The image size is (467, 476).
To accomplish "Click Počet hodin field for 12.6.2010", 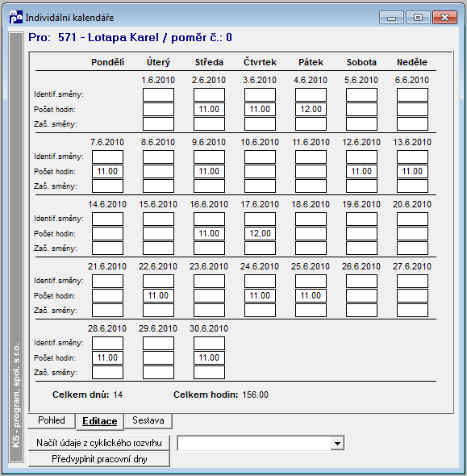I will point(361,172).
